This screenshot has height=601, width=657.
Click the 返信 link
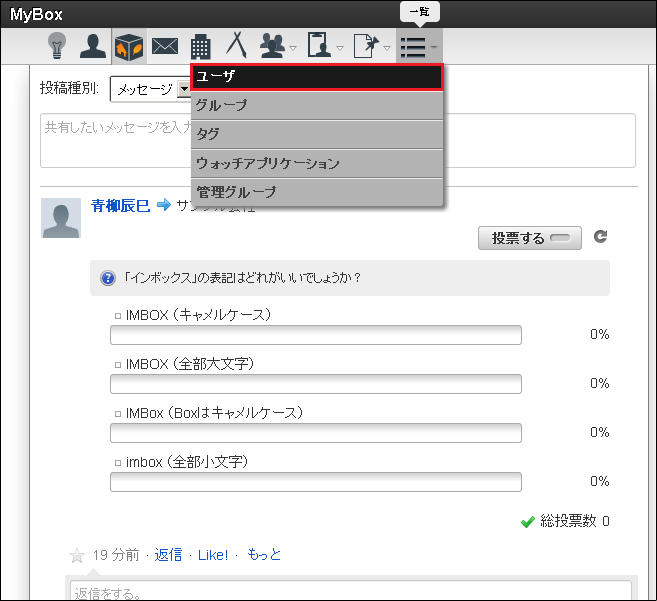point(168,555)
